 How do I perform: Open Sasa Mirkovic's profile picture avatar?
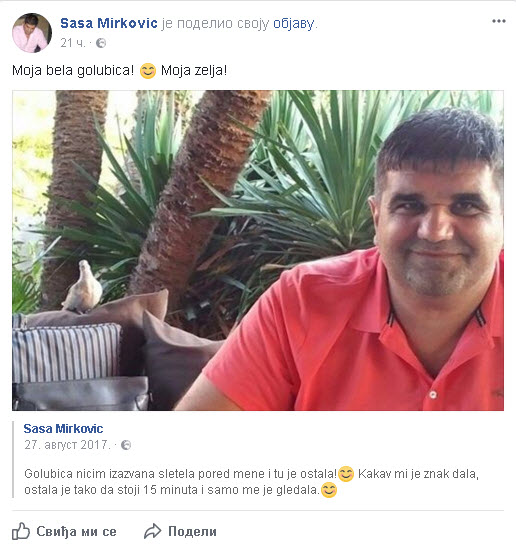(32, 33)
